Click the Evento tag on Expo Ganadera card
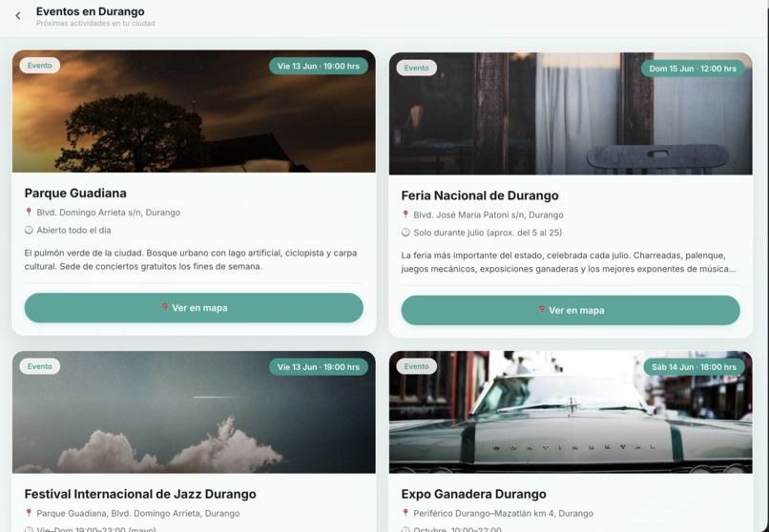This screenshot has height=532, width=769. point(416,366)
